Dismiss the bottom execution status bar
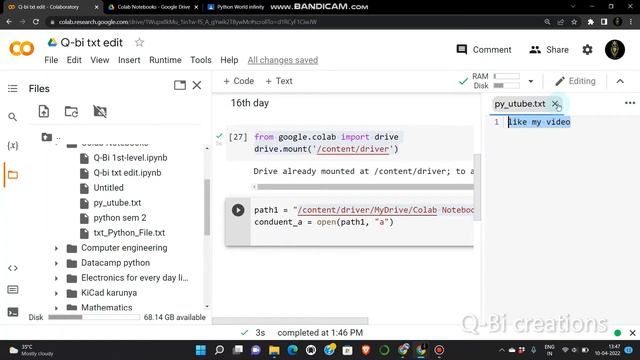This screenshot has height=360, width=640. (632, 333)
